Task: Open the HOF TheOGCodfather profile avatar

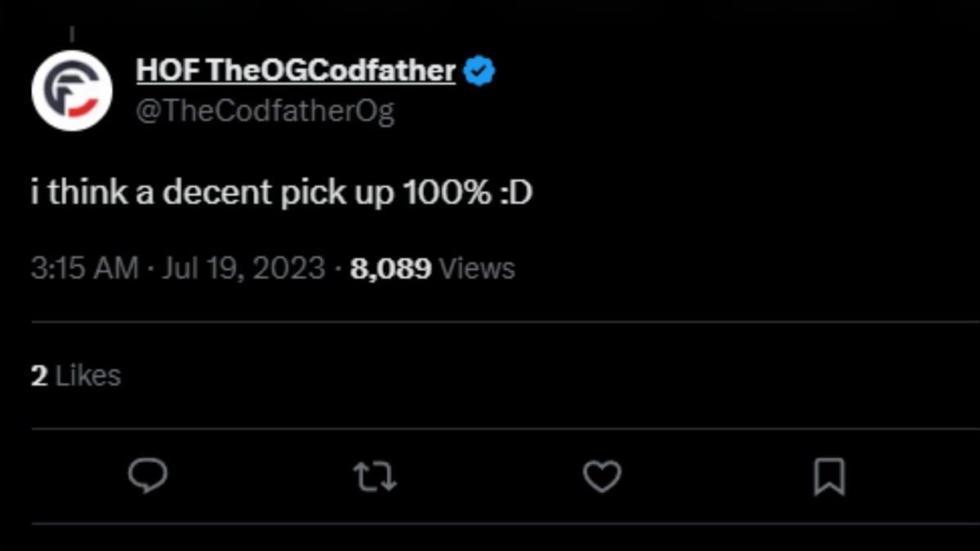Action: coord(72,90)
